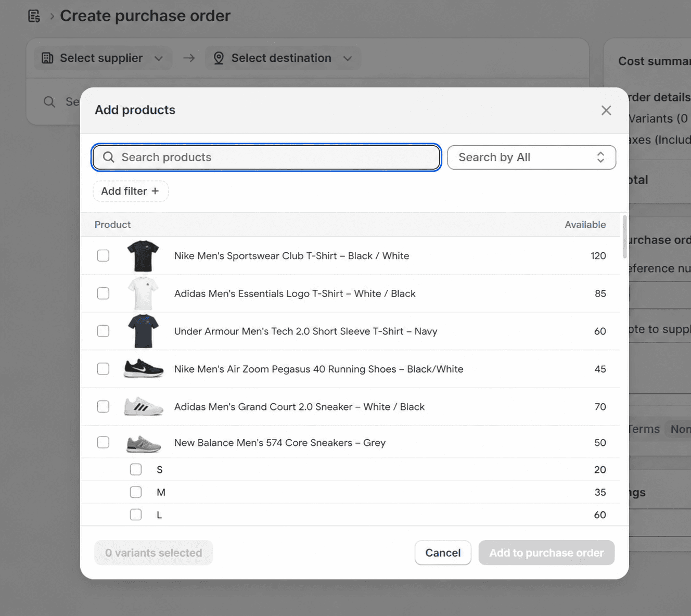Click the plus icon on Add filter
The height and width of the screenshot is (616, 691).
(155, 191)
